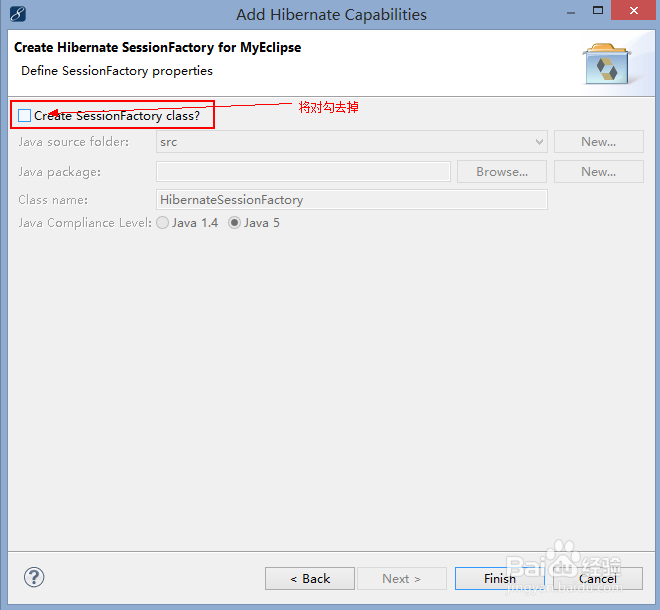Click the Hibernate wizard banner icon
Screen dimensions: 660x610
[x=607, y=64]
